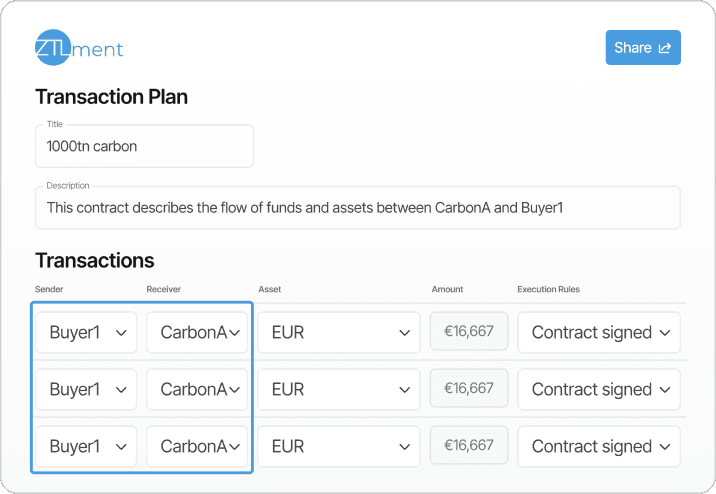The width and height of the screenshot is (716, 494).
Task: Open third row Sender Buyer1 dropdown
Action: tap(86, 446)
